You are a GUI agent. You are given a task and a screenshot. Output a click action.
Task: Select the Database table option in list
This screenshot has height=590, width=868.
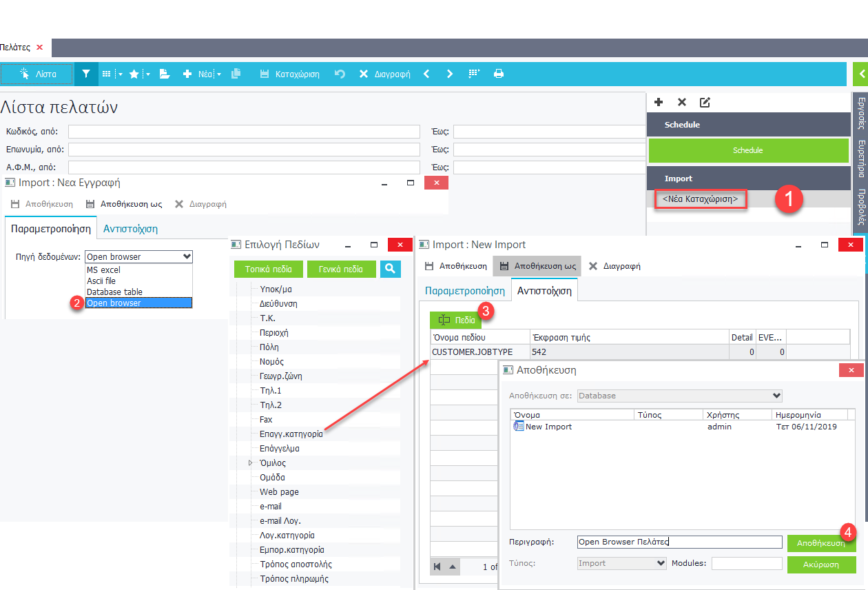click(x=114, y=292)
